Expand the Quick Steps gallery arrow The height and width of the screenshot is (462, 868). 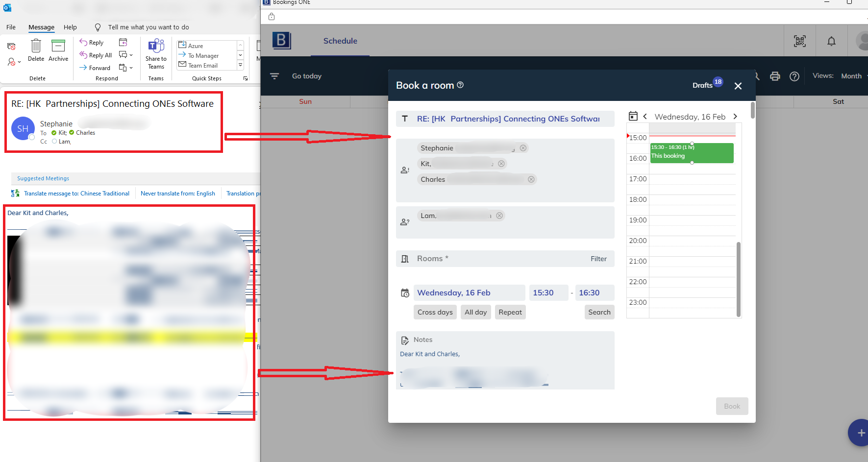[x=240, y=65]
